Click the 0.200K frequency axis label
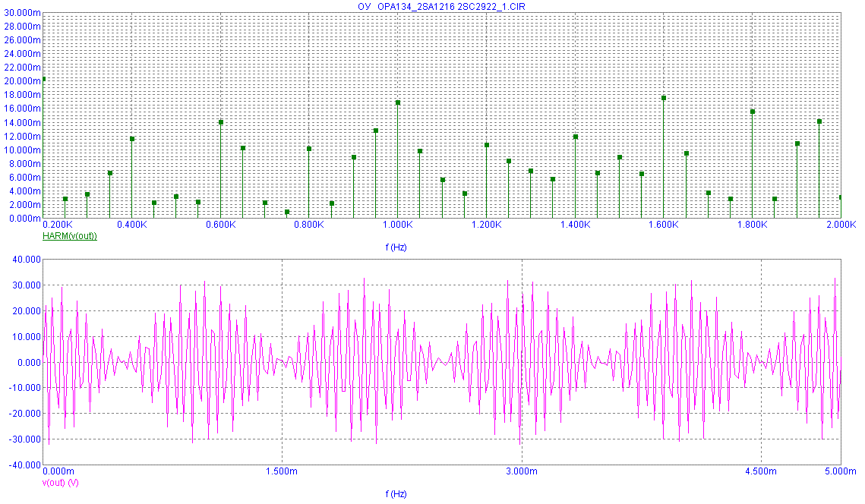This screenshot has width=865, height=504. point(58,225)
